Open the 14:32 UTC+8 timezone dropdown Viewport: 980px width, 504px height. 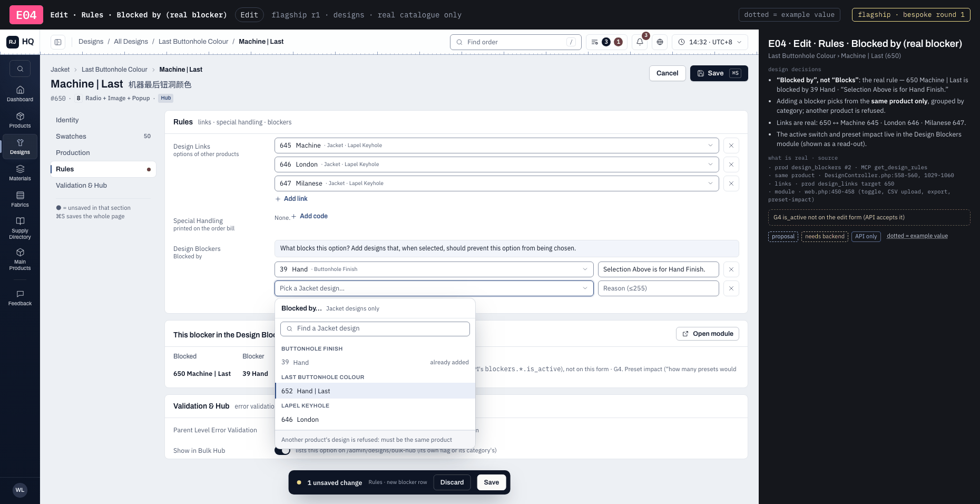pyautogui.click(x=710, y=42)
